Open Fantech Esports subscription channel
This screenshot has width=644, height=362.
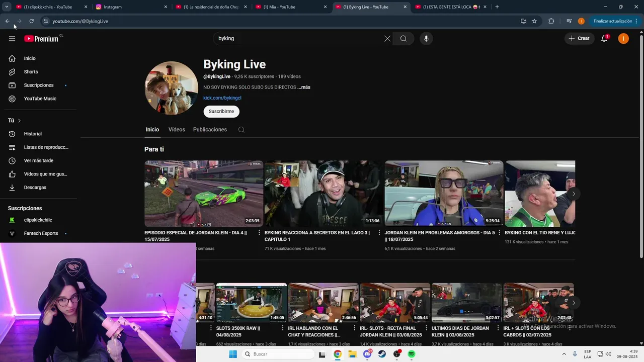(x=40, y=233)
